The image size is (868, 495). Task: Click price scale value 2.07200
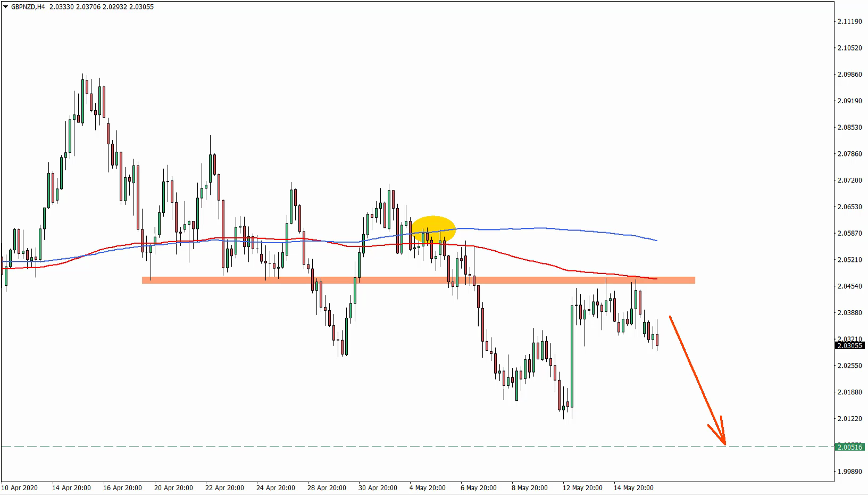[849, 180]
